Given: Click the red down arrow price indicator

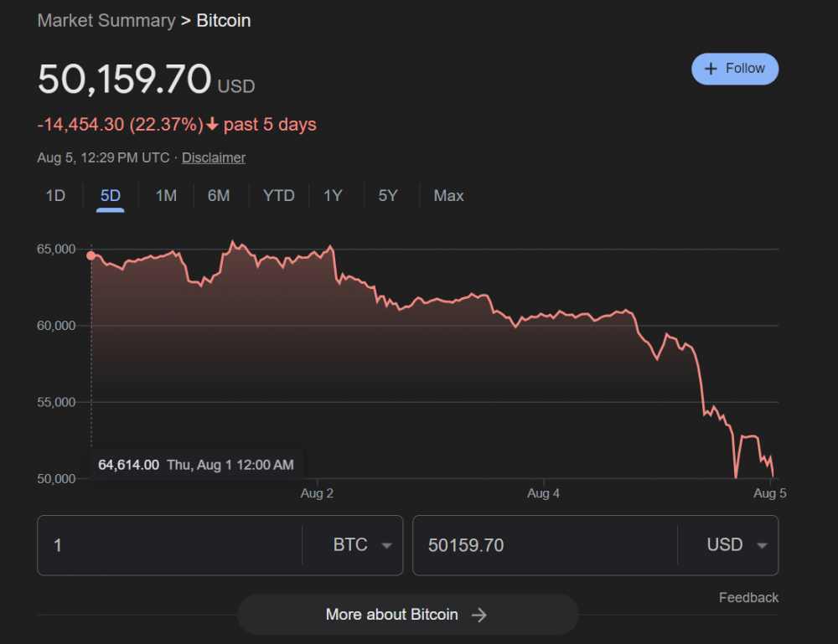Looking at the screenshot, I should pos(212,125).
